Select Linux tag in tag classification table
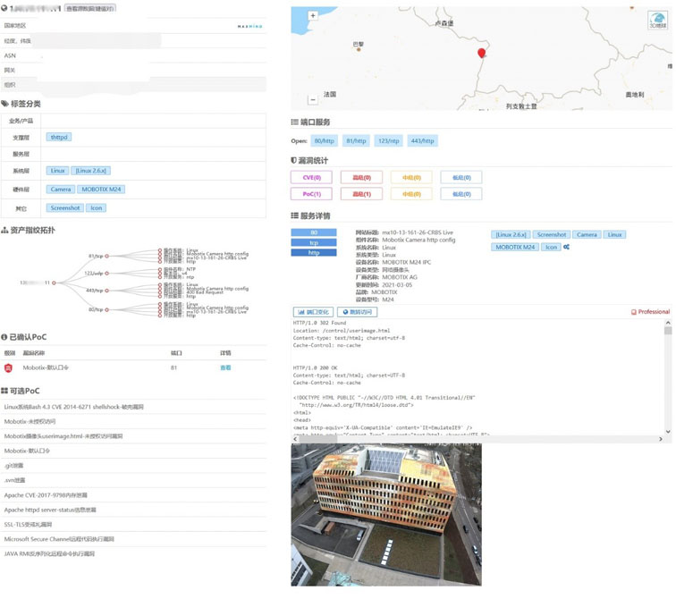Viewport: 676px width, 616px height. (x=57, y=171)
